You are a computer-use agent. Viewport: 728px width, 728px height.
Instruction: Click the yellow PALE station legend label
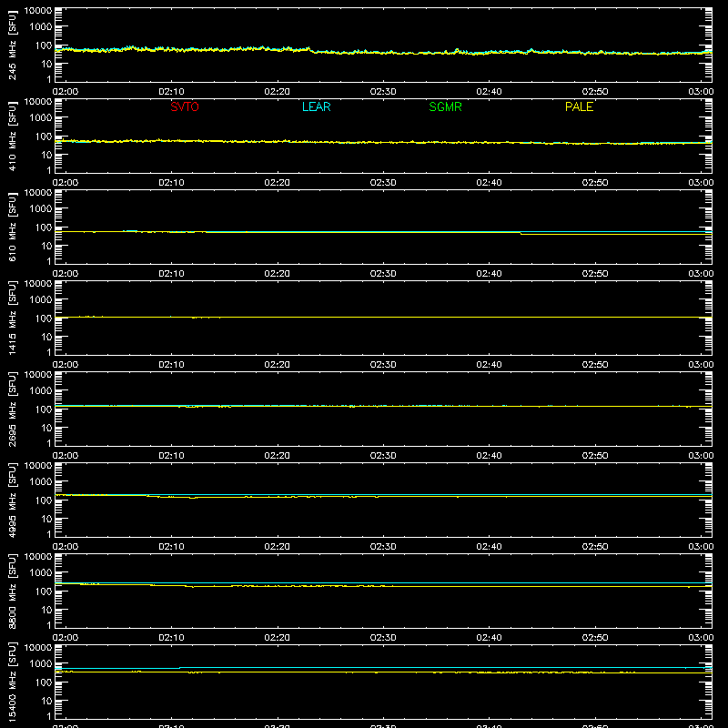[x=579, y=106]
